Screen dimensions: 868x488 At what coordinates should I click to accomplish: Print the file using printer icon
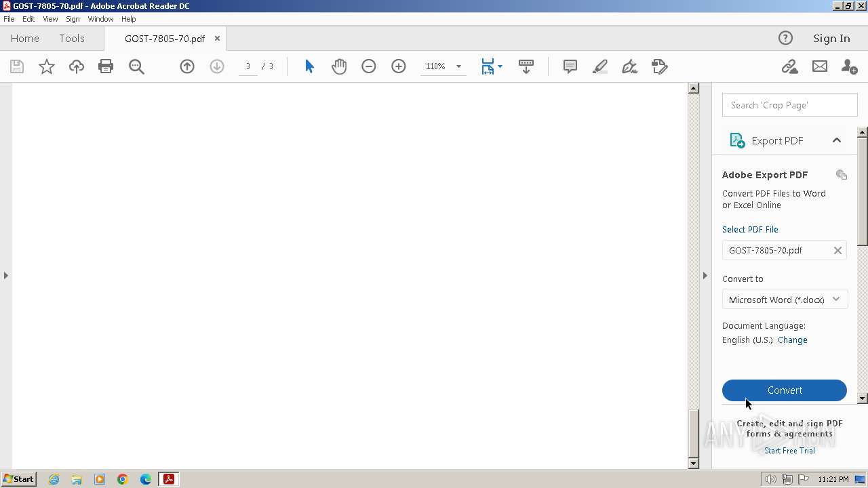[106, 66]
